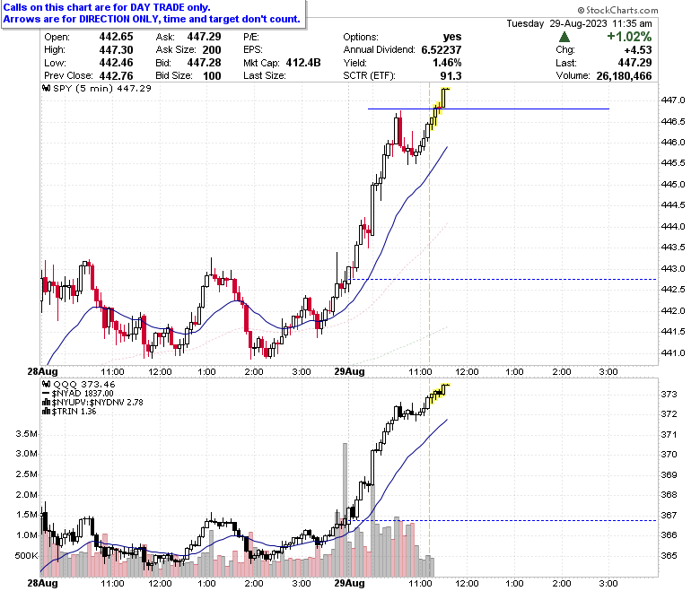
Task: Click the yellow highlighted latest QQQ candle
Action: pyautogui.click(x=444, y=389)
